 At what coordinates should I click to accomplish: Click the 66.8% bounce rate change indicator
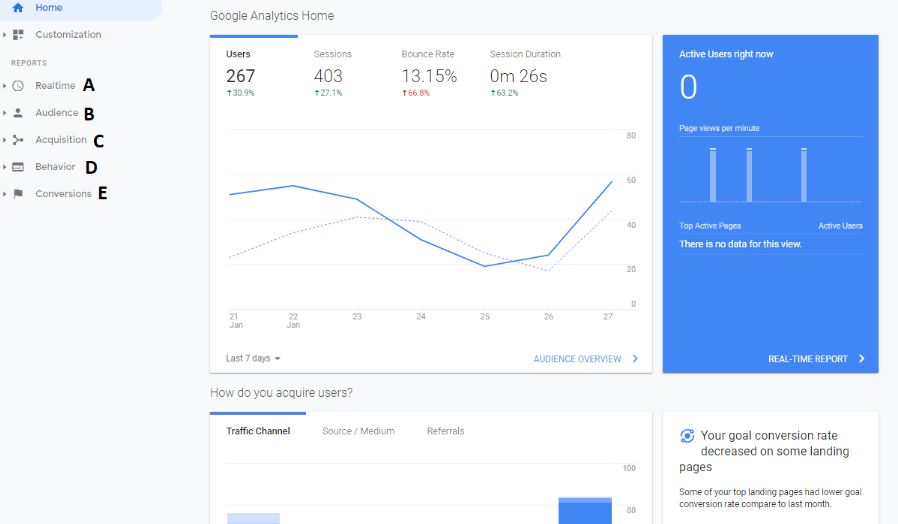coord(416,93)
